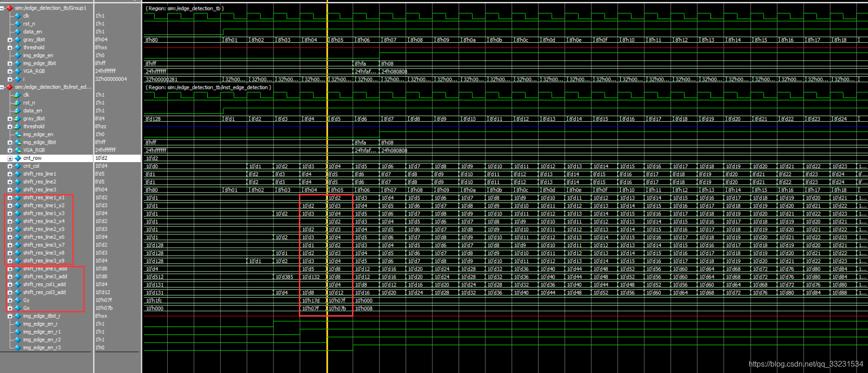Collapse the sim:/edge_detection_tb/Group1 tree node
The height and width of the screenshot is (373, 868).
[2, 8]
